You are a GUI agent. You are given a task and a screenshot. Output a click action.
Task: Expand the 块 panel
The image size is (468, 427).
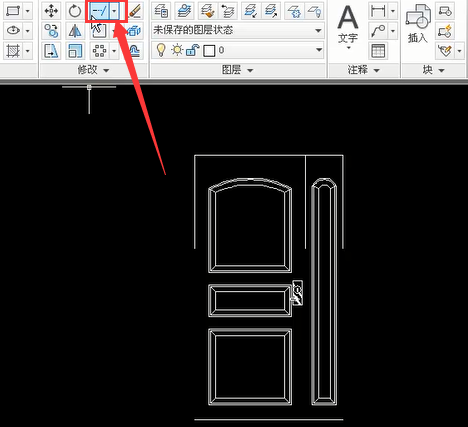(x=433, y=70)
